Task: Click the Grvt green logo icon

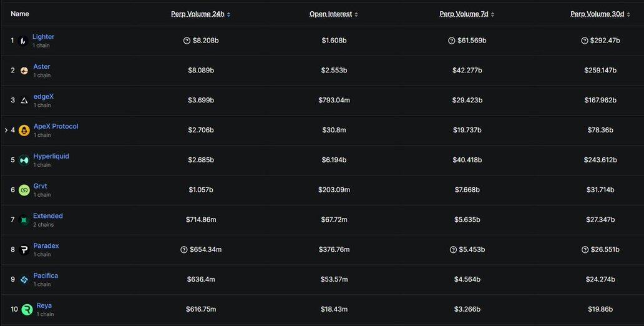Action: (24, 190)
